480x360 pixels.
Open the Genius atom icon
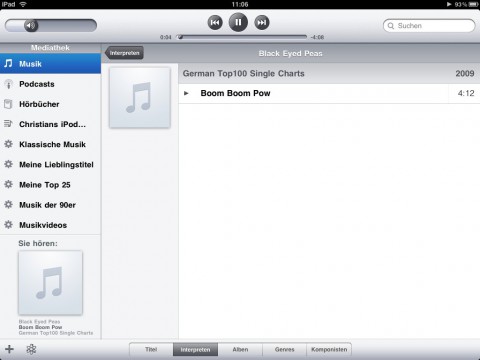(x=31, y=349)
